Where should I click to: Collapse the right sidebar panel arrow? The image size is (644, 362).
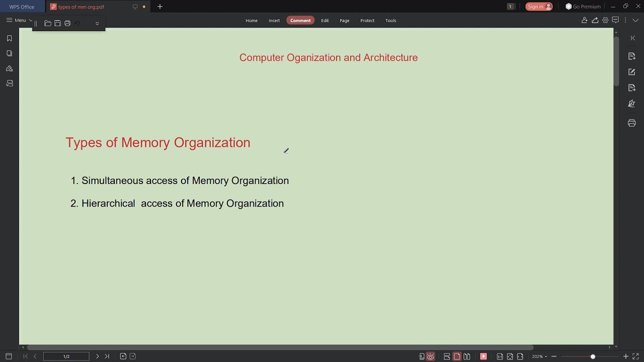[x=633, y=38]
